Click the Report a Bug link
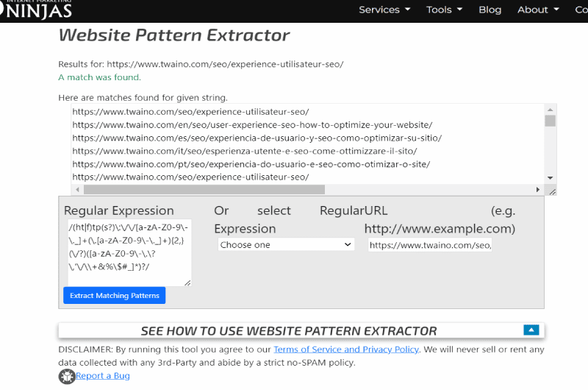 point(103,376)
